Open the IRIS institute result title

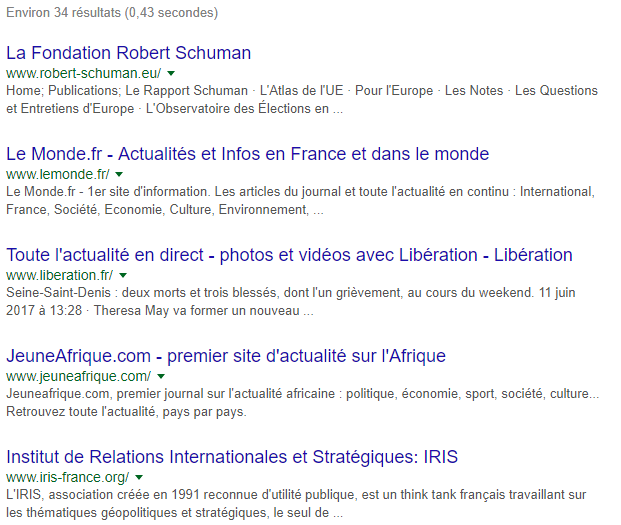(x=232, y=457)
